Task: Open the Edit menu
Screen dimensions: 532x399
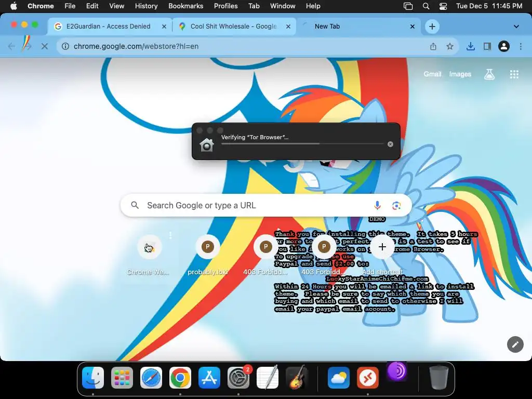Action: (92, 6)
